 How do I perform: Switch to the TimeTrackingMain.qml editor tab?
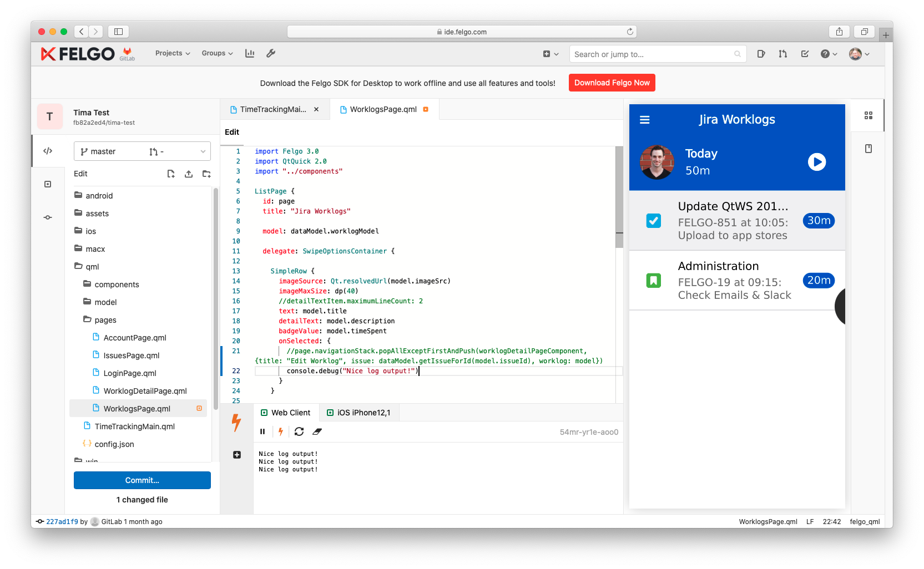(x=271, y=109)
